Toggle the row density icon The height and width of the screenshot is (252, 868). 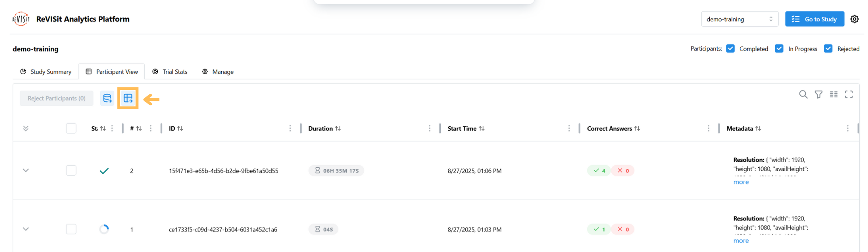coord(833,94)
